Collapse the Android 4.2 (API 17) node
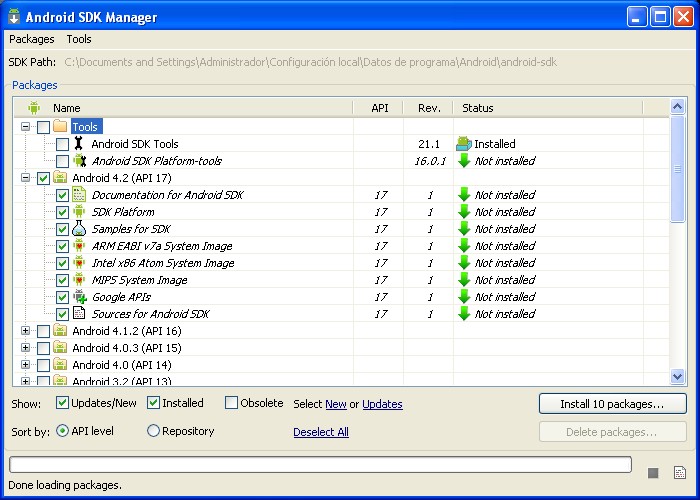Viewport: 700px width, 500px height. (x=25, y=178)
